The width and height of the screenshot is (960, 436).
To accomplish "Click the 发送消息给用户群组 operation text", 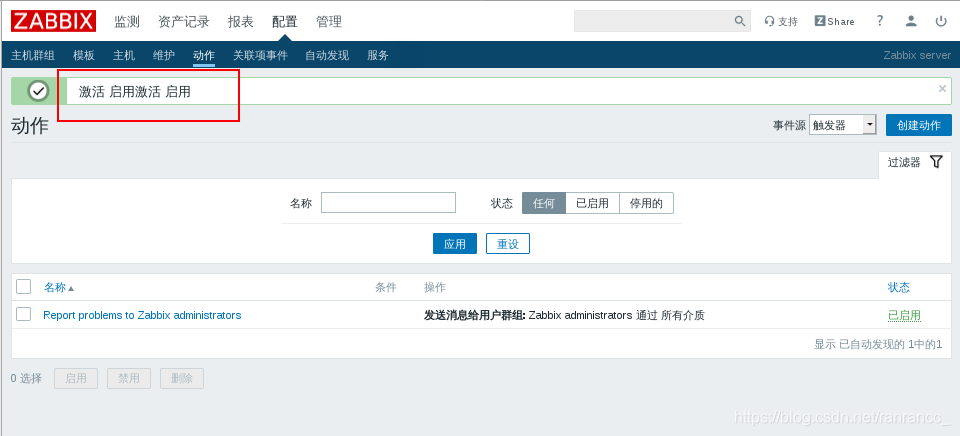I will 475,315.
